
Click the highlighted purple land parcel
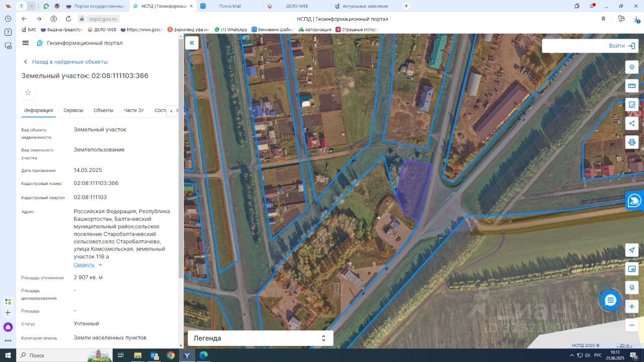[415, 190]
